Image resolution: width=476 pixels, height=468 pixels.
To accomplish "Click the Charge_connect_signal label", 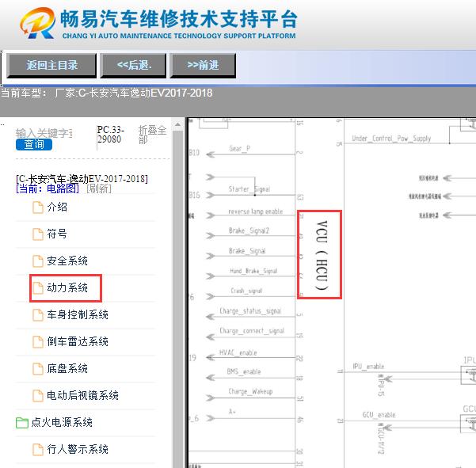I will tap(252, 331).
